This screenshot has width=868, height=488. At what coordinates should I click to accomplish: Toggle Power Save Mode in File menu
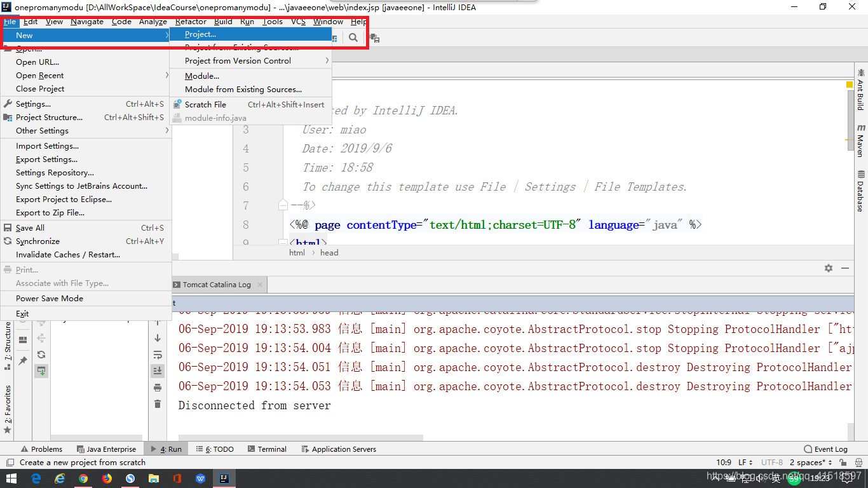point(86,299)
